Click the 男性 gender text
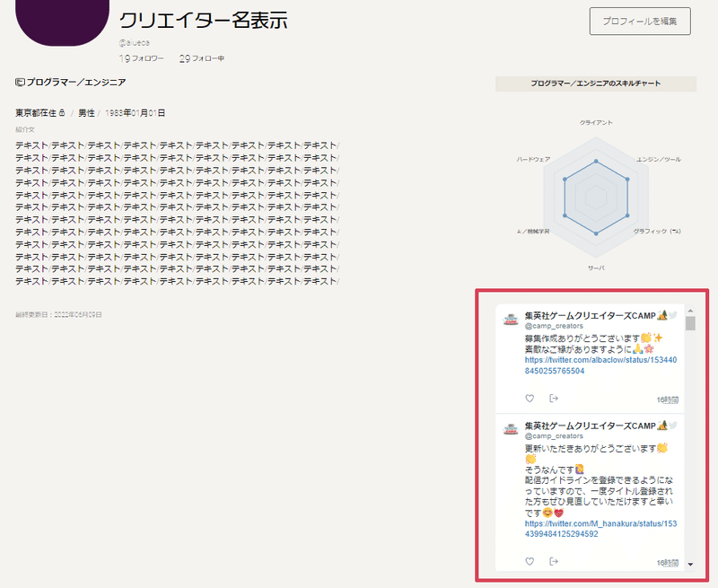Image resolution: width=718 pixels, height=588 pixels. coord(86,113)
